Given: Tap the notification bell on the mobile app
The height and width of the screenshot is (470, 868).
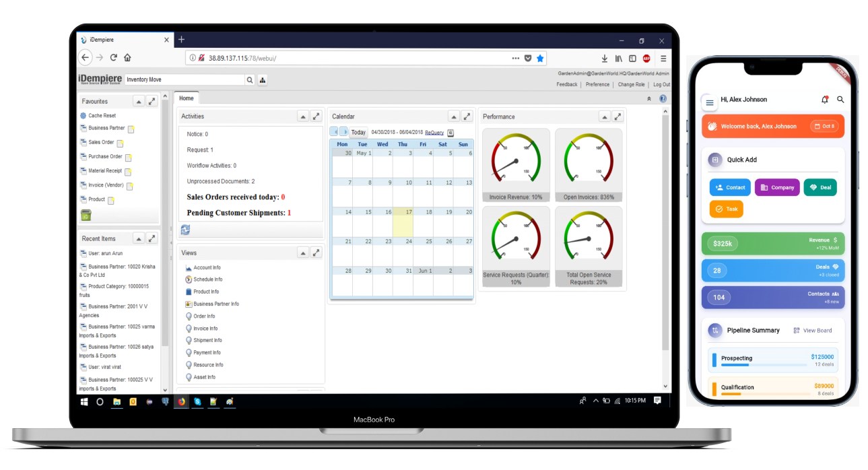Looking at the screenshot, I should [824, 99].
